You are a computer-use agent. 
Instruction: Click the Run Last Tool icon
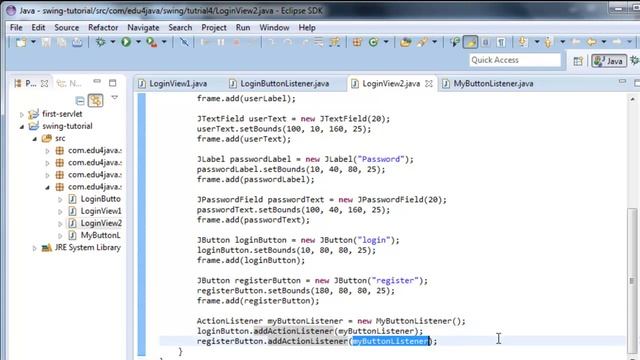point(151,42)
